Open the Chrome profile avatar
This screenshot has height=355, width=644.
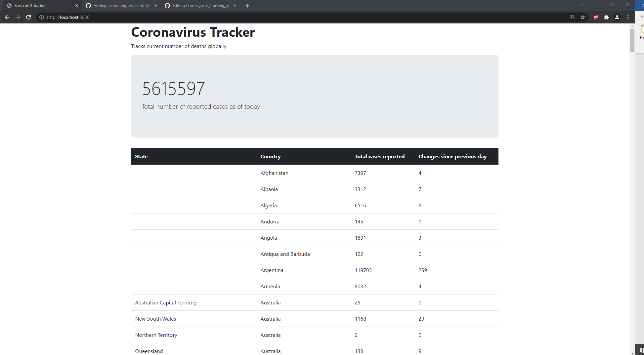[617, 17]
